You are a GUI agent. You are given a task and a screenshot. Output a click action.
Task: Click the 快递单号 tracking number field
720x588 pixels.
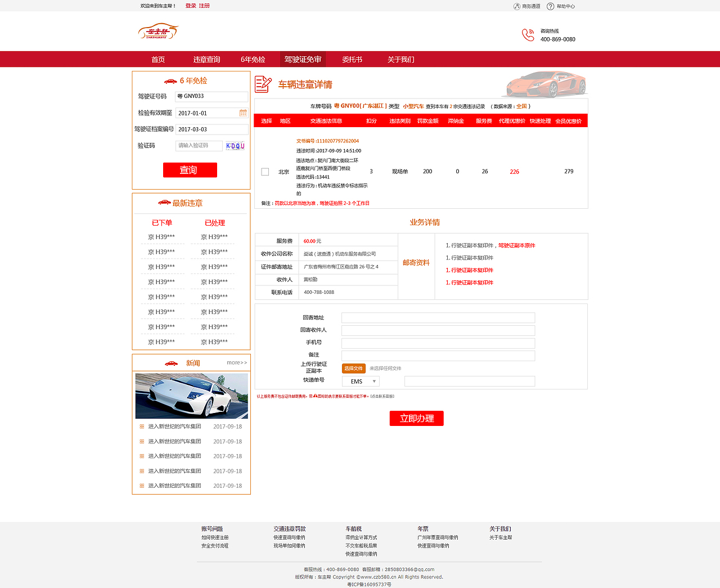tap(470, 381)
